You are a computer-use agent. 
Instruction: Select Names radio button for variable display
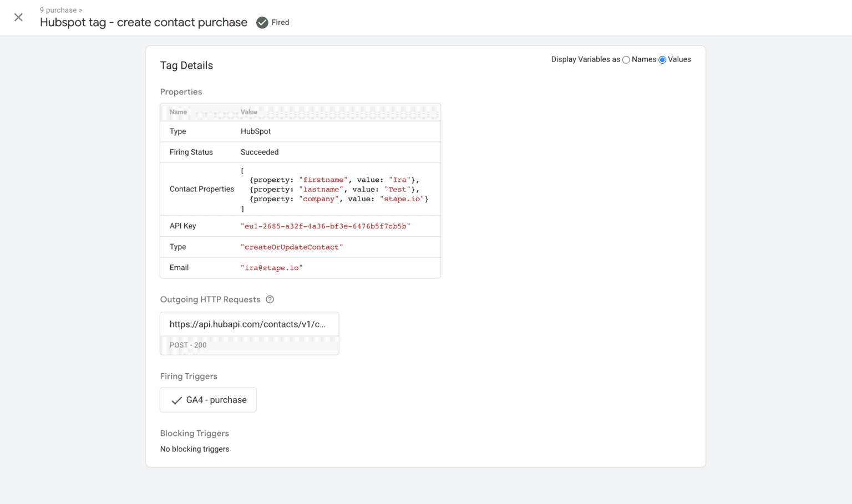point(626,60)
